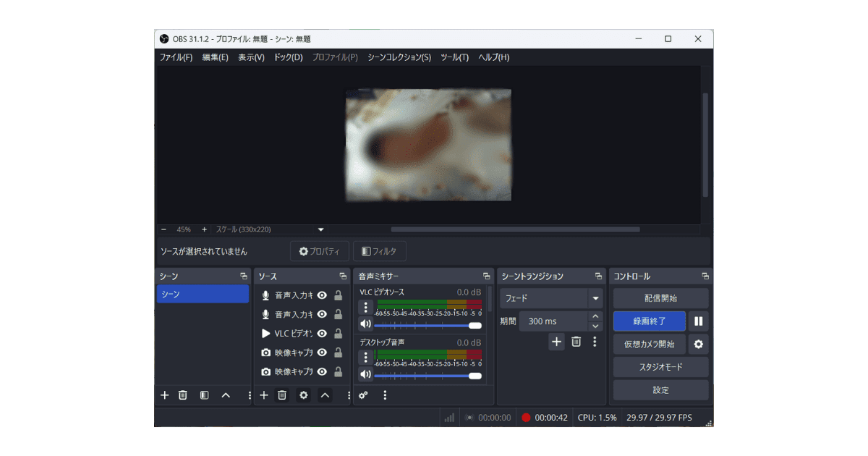Open the ツール(T) menu
The image size is (868, 456).
point(454,57)
